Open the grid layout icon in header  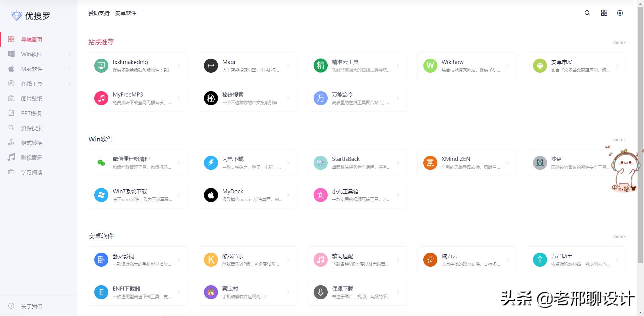click(604, 13)
